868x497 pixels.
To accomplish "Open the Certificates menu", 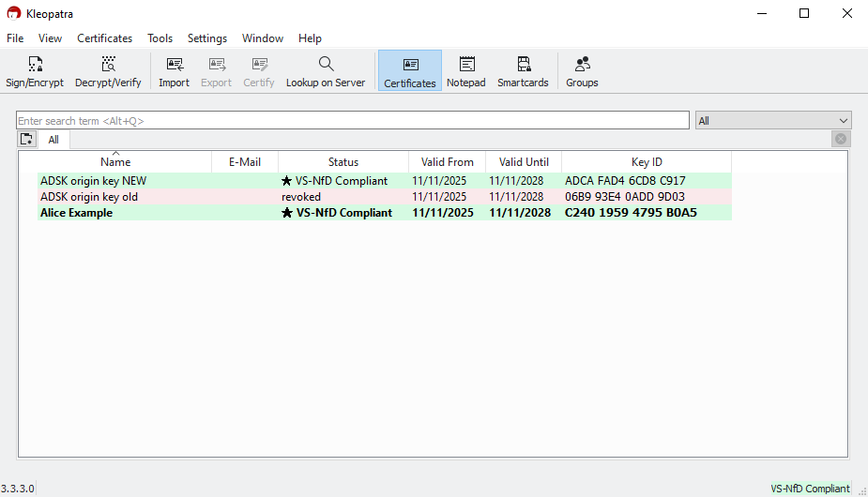I will pyautogui.click(x=104, y=38).
